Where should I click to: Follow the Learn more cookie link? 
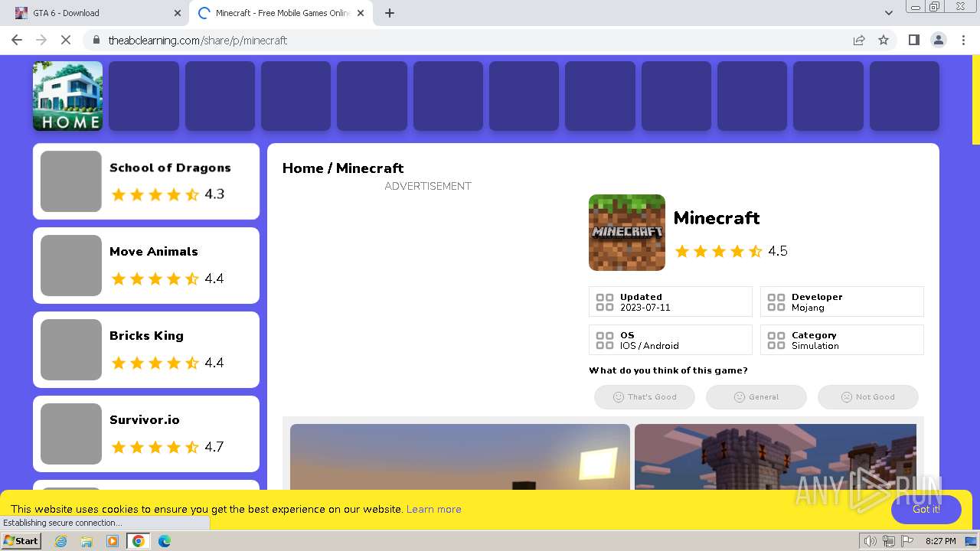coord(433,509)
